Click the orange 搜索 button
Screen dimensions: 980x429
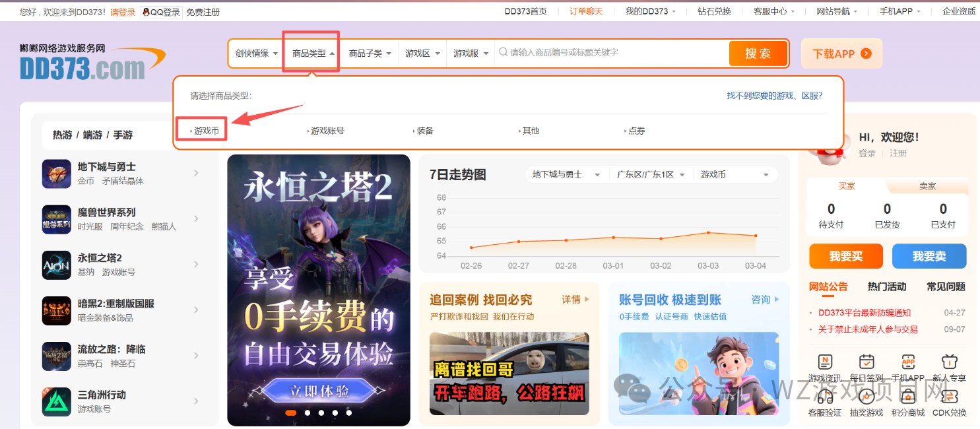coord(758,53)
